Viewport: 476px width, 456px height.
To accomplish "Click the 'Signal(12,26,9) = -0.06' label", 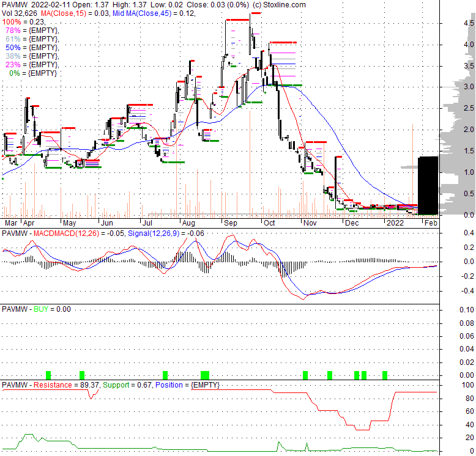I will [x=166, y=234].
